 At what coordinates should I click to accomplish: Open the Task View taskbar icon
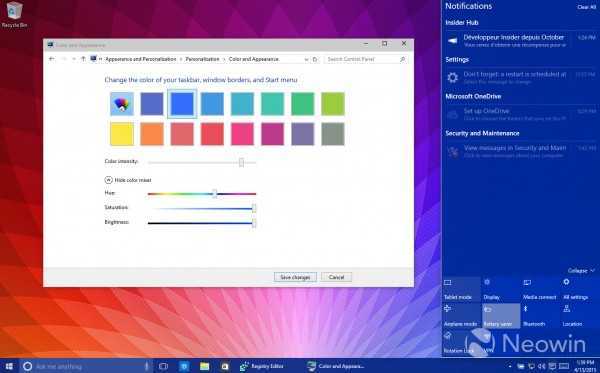(163, 366)
